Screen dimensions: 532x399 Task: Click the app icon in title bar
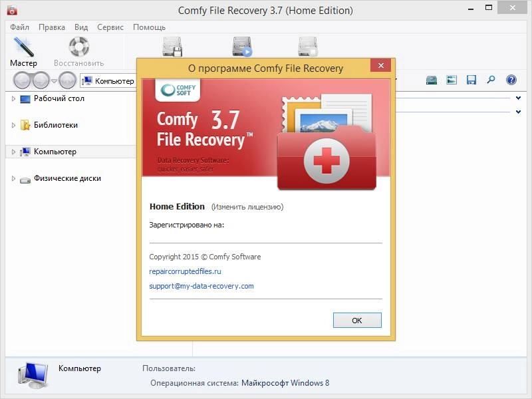[x=12, y=11]
